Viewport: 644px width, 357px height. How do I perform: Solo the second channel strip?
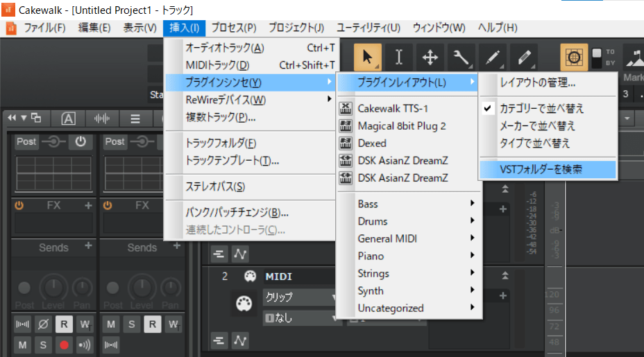point(131,324)
